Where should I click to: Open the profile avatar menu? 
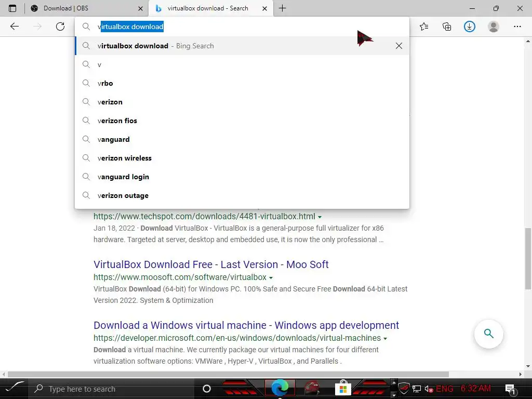pyautogui.click(x=494, y=26)
